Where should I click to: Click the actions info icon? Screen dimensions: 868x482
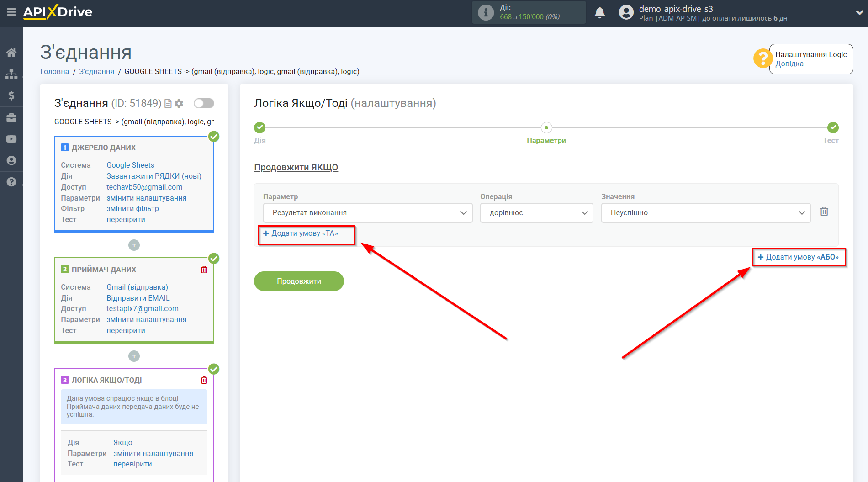486,12
